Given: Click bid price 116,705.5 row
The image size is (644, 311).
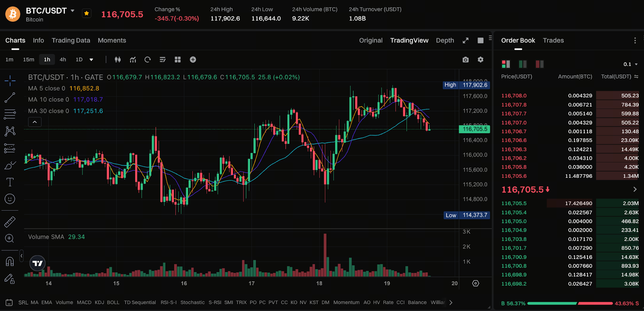Looking at the screenshot, I should click(570, 204).
